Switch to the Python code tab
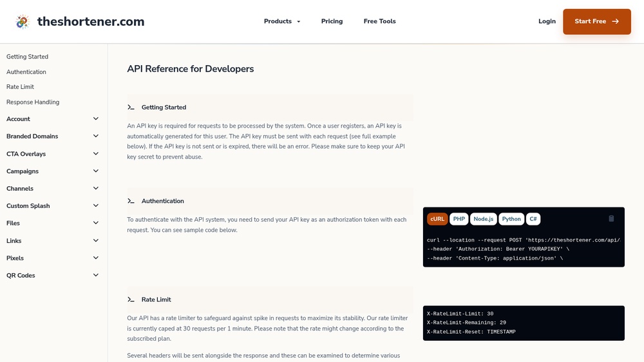Screen dimensions: 644x362 point(511,219)
